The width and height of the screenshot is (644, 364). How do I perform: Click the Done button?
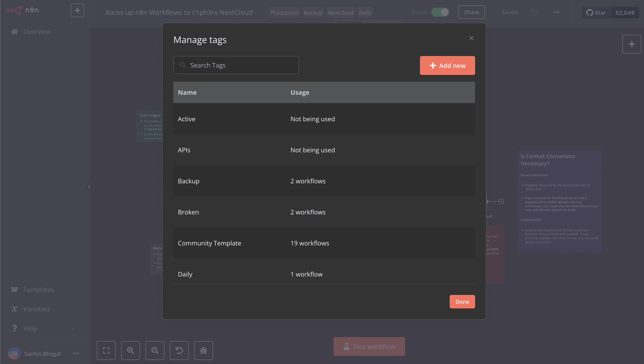tap(462, 301)
